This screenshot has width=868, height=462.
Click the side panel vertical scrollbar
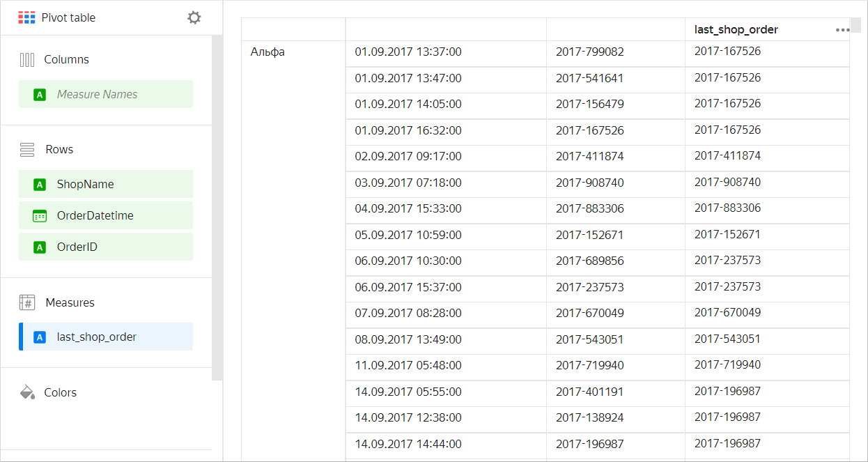coord(217,209)
